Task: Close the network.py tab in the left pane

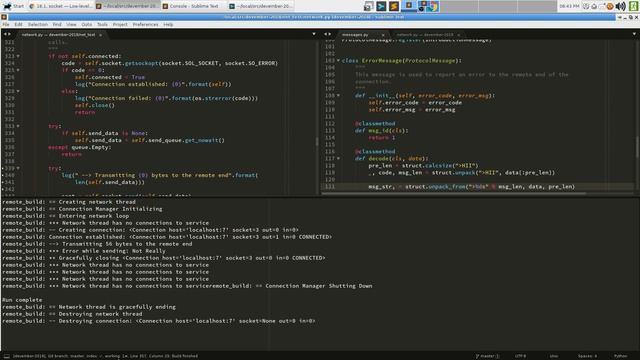Action: 100,35
